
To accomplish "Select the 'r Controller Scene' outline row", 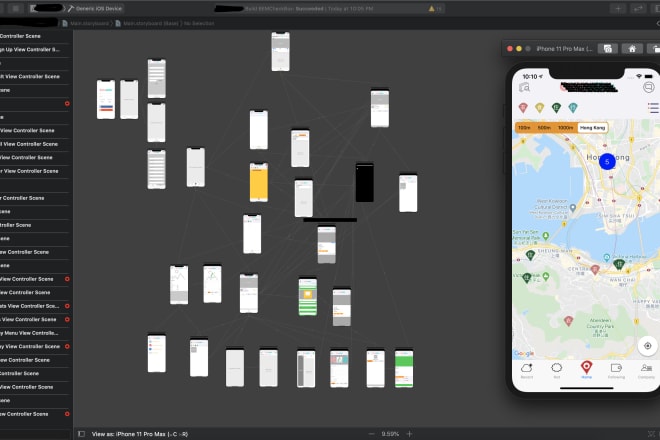I will tap(35, 198).
